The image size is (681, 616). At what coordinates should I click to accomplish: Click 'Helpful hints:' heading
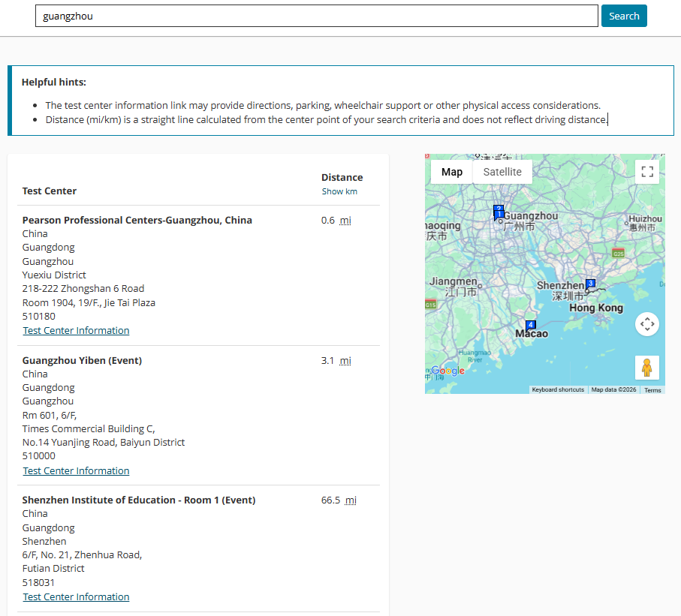point(54,82)
